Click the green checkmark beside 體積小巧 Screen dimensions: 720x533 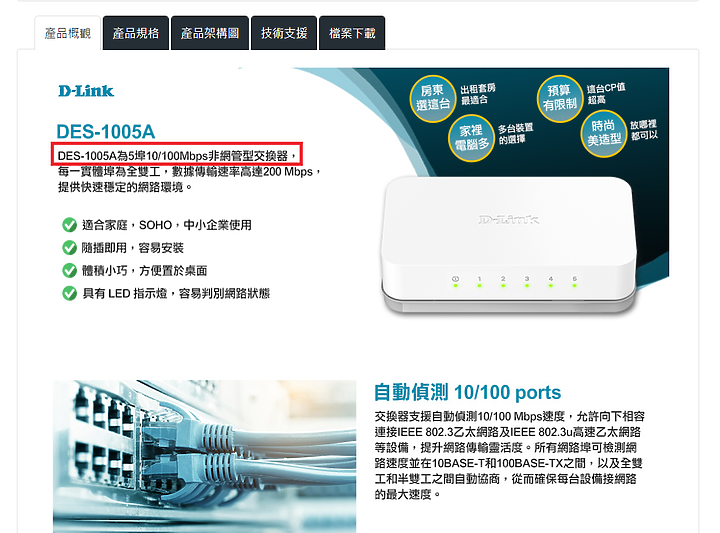[69, 270]
